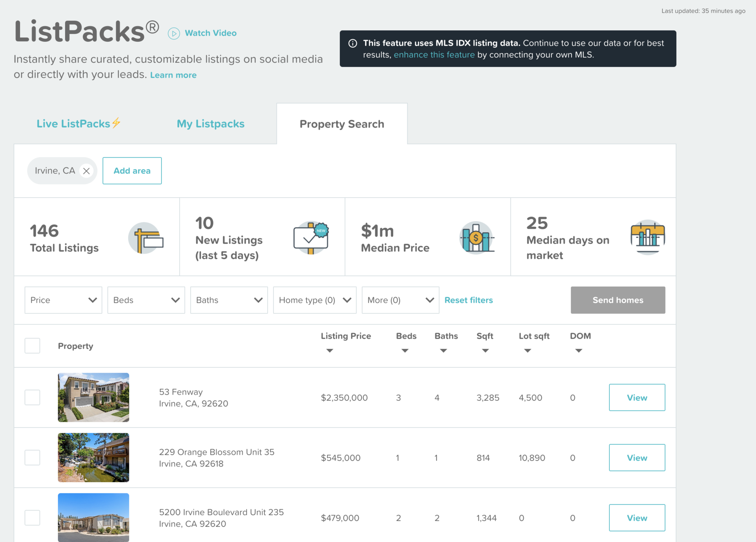Screen dimensions: 756x542
Task: Open the Baths filter dropdown
Action: [229, 300]
